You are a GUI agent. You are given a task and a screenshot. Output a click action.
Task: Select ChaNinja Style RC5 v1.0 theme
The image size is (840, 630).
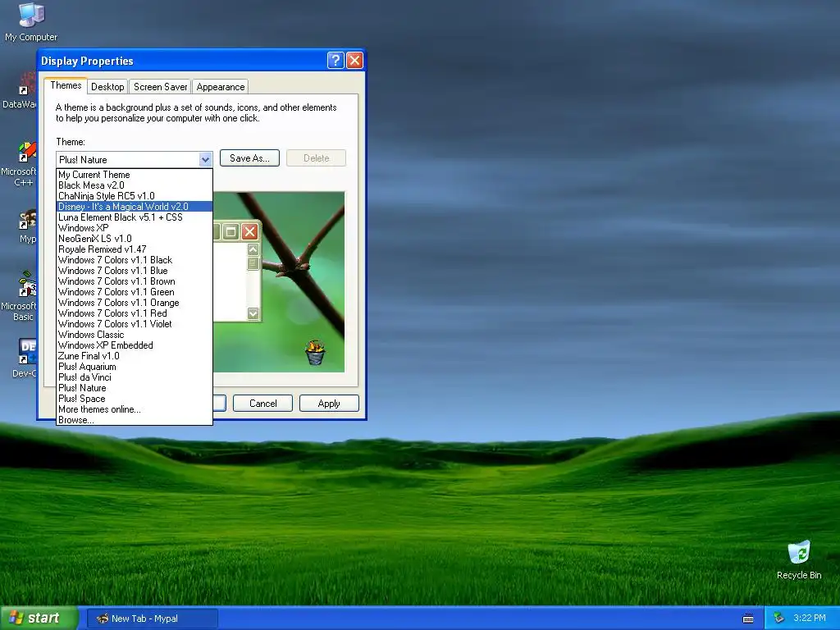135,196
